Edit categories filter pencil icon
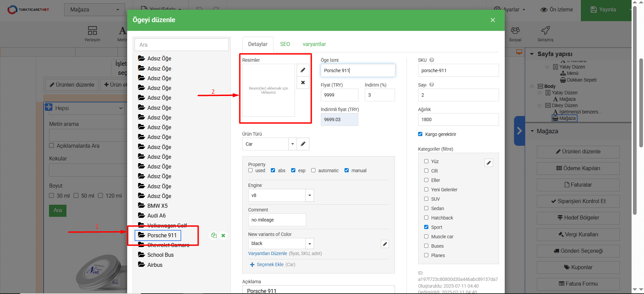 click(x=489, y=163)
